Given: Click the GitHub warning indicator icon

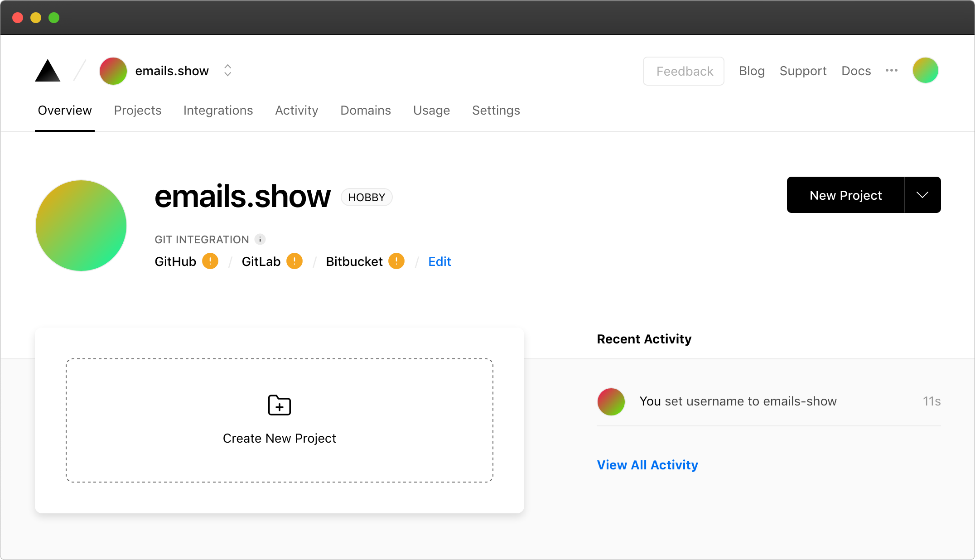Looking at the screenshot, I should click(210, 261).
